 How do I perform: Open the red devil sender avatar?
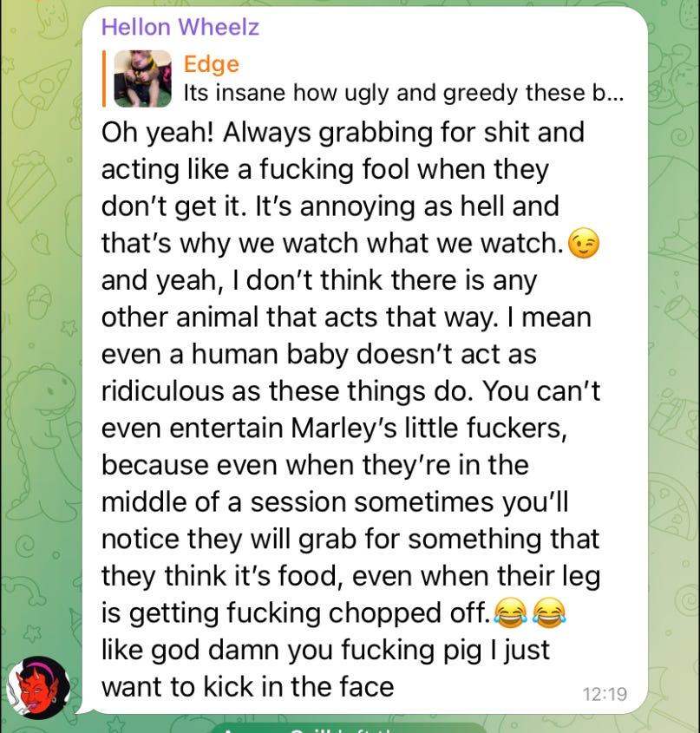tap(38, 687)
